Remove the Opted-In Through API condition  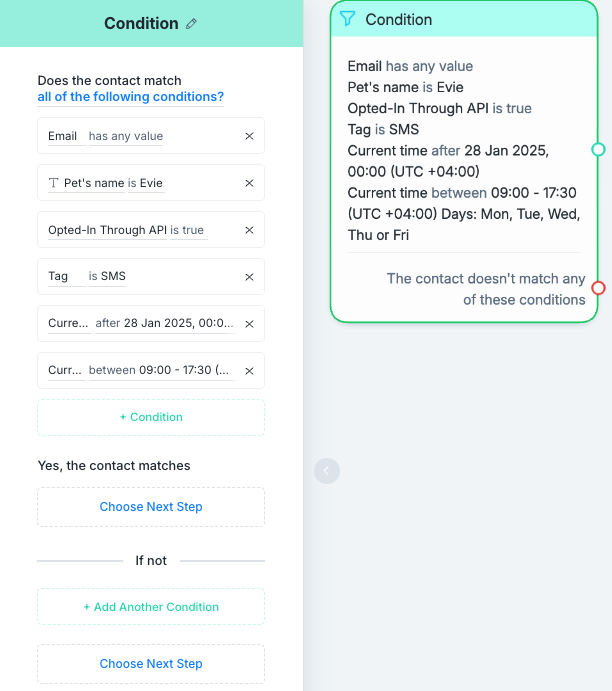(x=249, y=230)
